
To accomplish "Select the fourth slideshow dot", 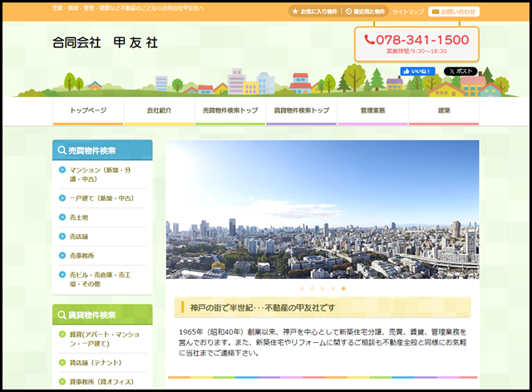I will coord(333,288).
